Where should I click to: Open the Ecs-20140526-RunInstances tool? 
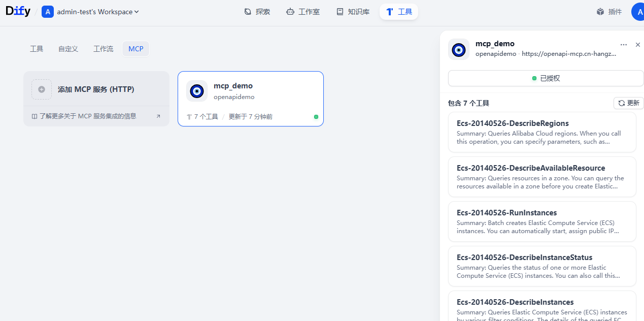[542, 221]
